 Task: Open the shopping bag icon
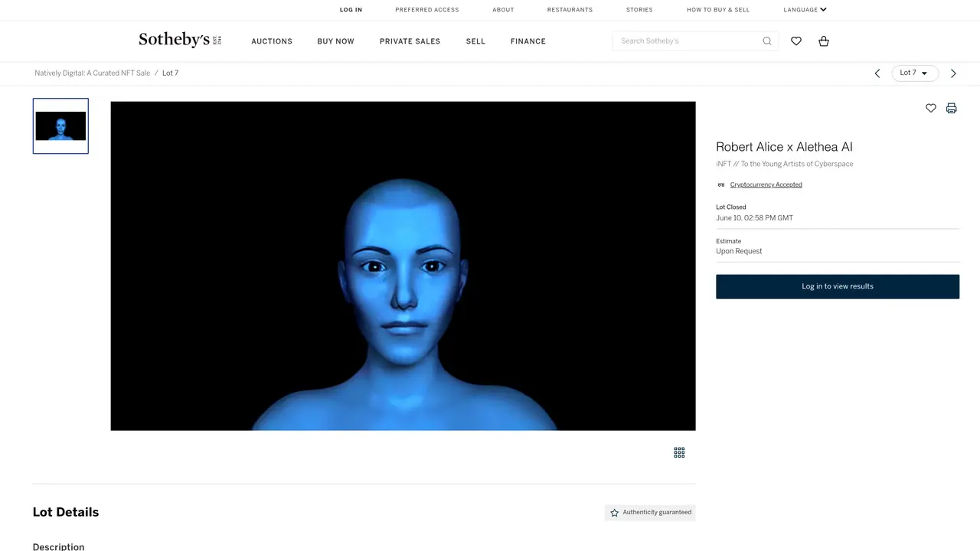tap(824, 41)
